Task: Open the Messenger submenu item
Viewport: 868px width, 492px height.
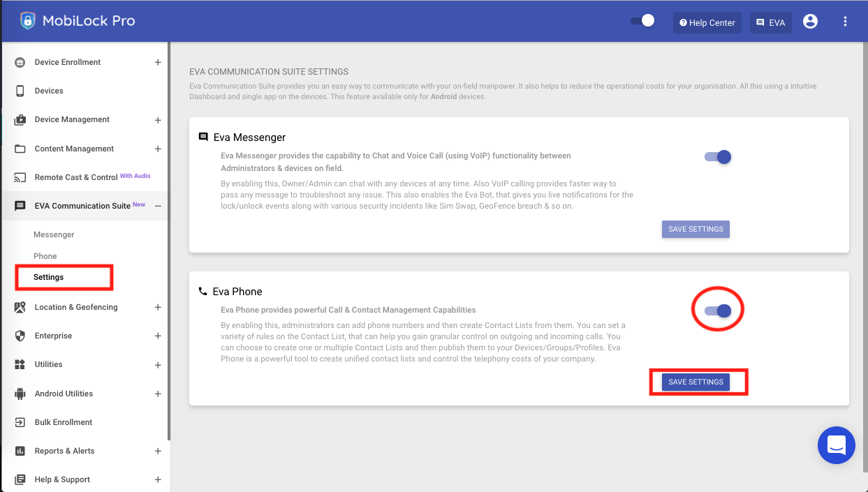Action: [54, 234]
